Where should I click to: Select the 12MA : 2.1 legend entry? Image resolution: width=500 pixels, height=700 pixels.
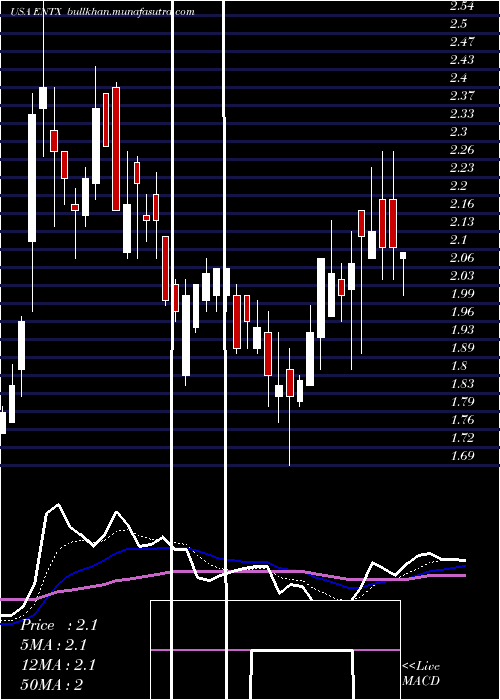[58, 665]
